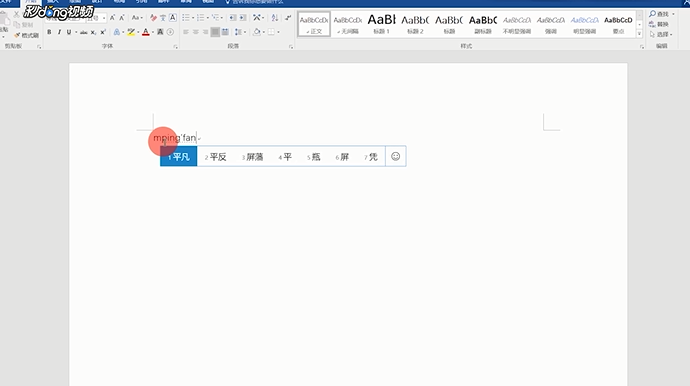The height and width of the screenshot is (386, 690).
Task: Choose IME candidate 7 凭
Action: pos(371,157)
